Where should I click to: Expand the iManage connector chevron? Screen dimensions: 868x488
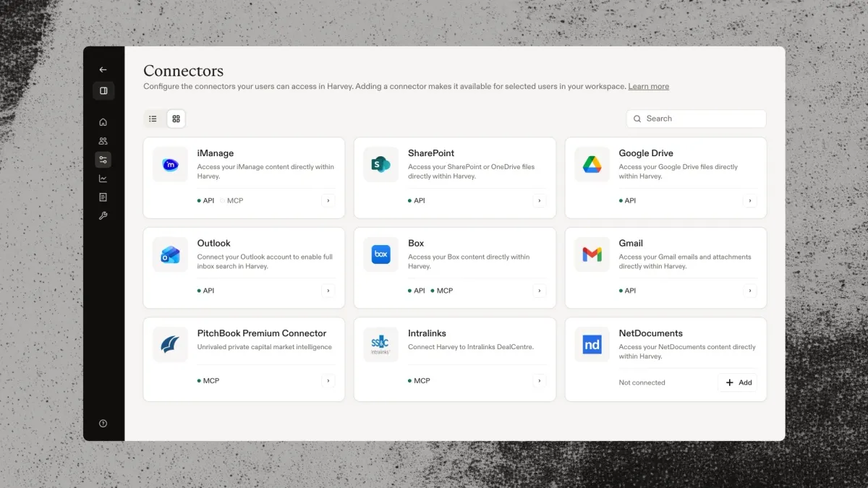pos(328,201)
